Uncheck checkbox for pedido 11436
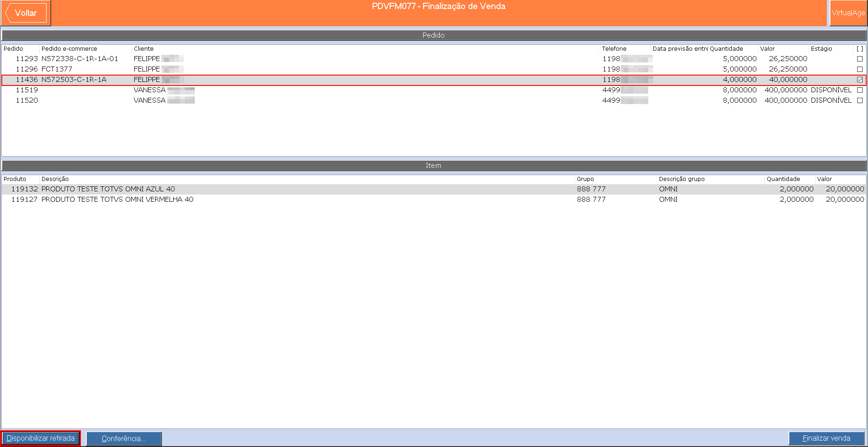 [860, 80]
